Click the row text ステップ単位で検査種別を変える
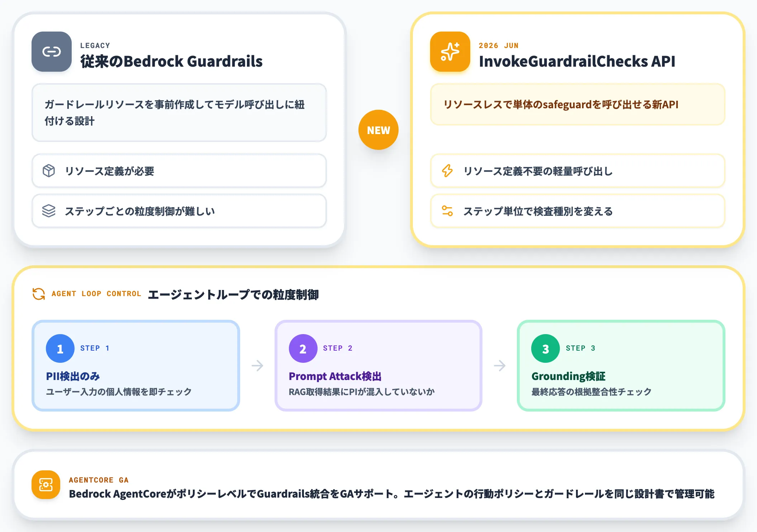757x532 pixels. [x=538, y=211]
